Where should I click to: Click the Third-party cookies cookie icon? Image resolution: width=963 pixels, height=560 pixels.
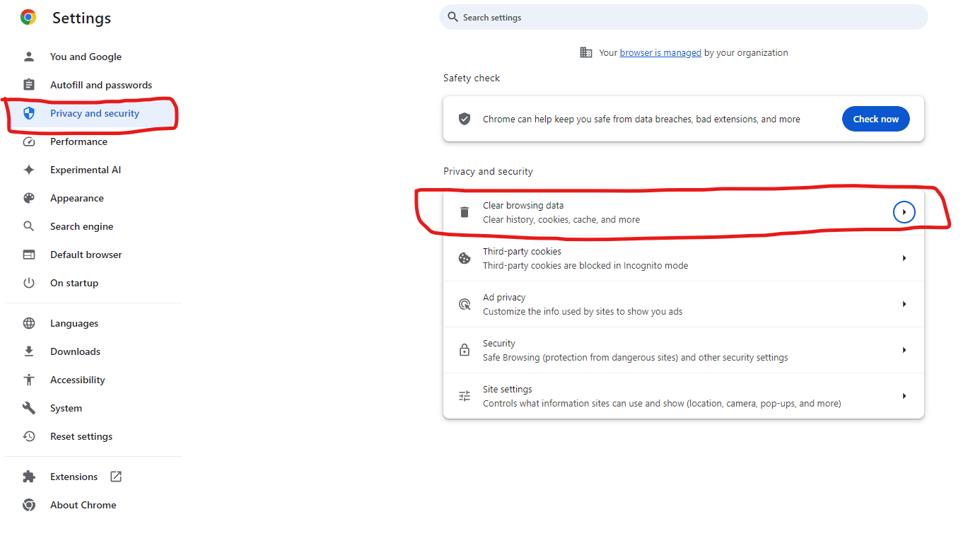465,258
